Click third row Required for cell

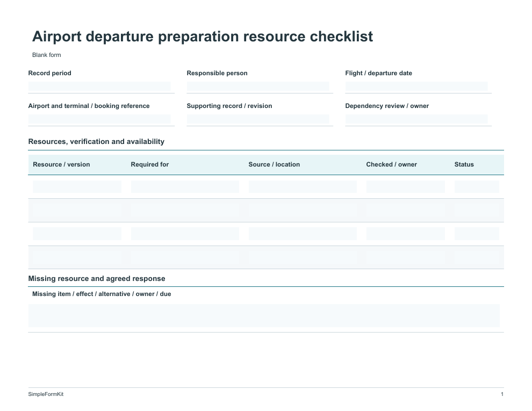[x=185, y=234]
